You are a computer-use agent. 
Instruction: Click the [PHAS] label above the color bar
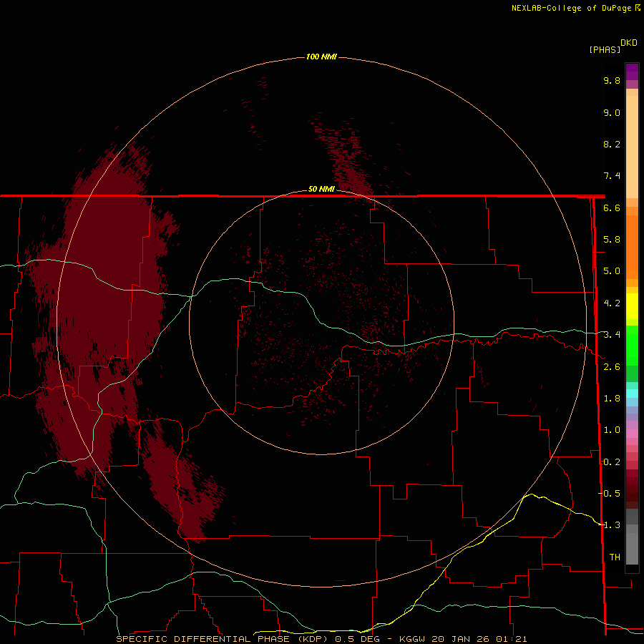pyautogui.click(x=605, y=49)
